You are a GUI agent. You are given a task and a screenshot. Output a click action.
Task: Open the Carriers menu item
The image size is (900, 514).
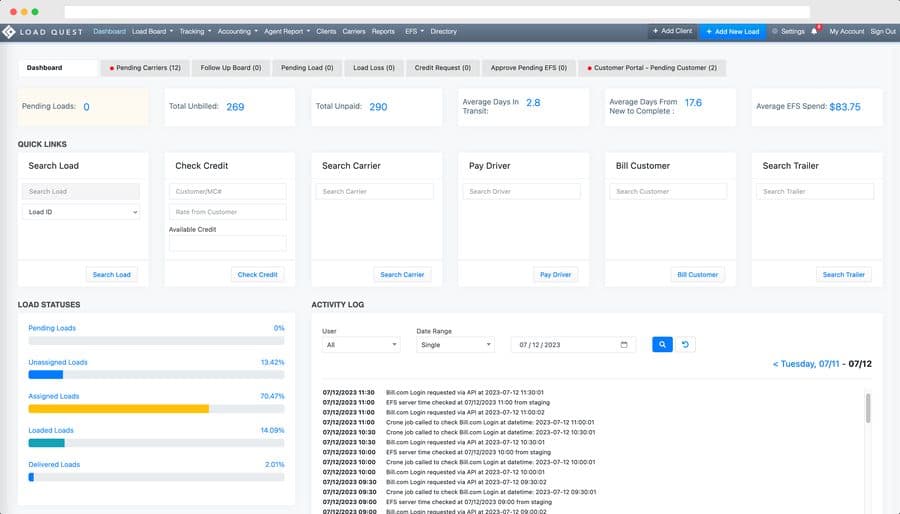(354, 32)
